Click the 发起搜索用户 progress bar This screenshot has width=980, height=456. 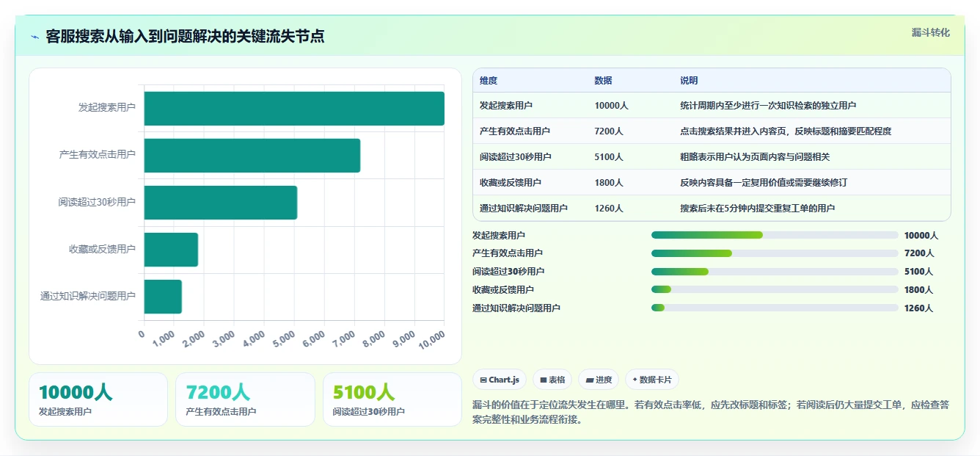click(775, 235)
